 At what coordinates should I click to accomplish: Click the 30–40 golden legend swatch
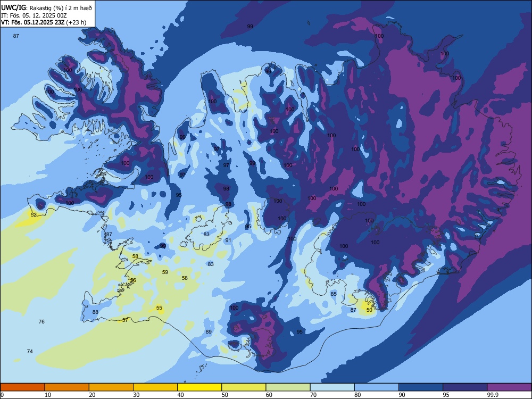point(155,387)
